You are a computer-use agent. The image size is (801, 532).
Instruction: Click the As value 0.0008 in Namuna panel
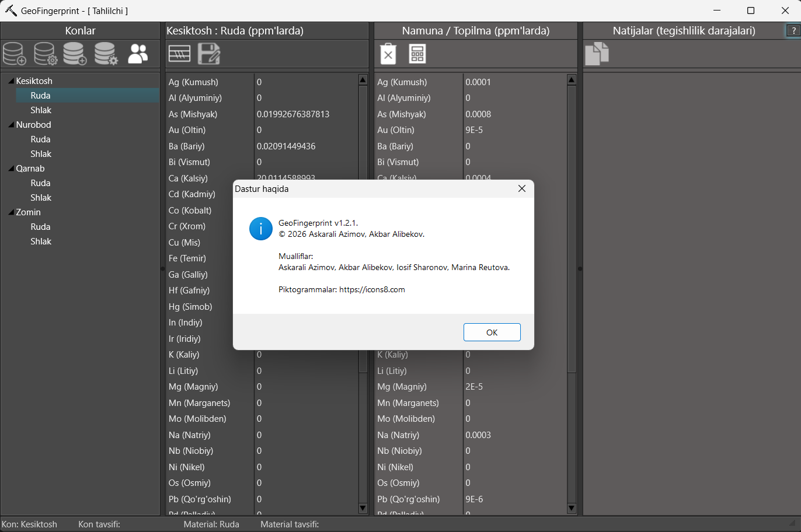[478, 114]
